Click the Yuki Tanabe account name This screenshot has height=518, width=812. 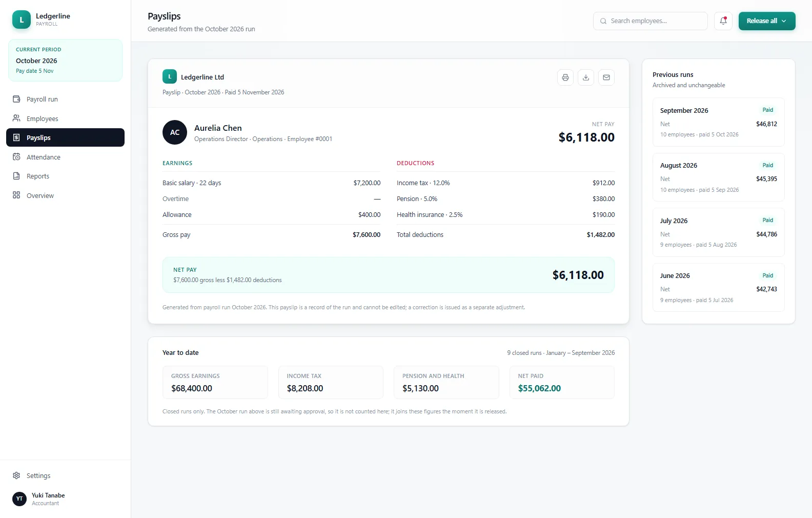point(48,495)
